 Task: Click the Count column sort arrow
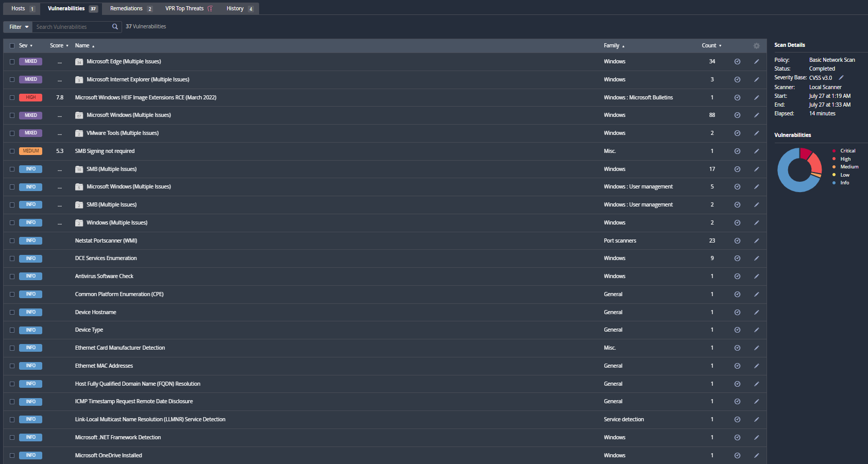pyautogui.click(x=720, y=45)
